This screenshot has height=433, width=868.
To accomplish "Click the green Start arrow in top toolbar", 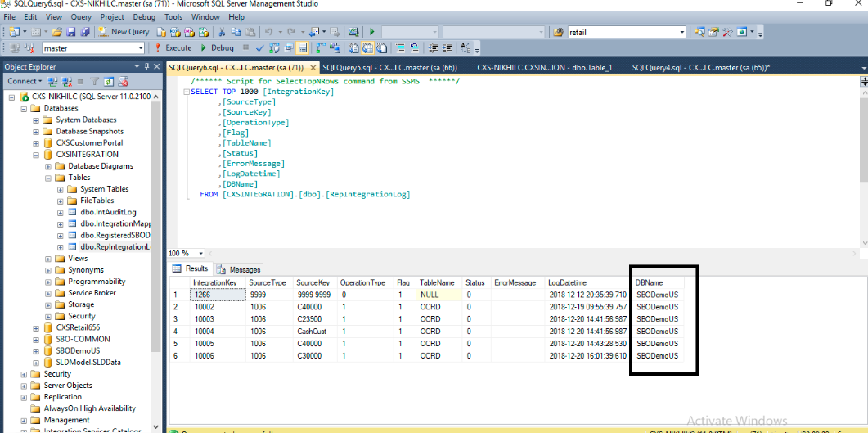I will [x=372, y=32].
